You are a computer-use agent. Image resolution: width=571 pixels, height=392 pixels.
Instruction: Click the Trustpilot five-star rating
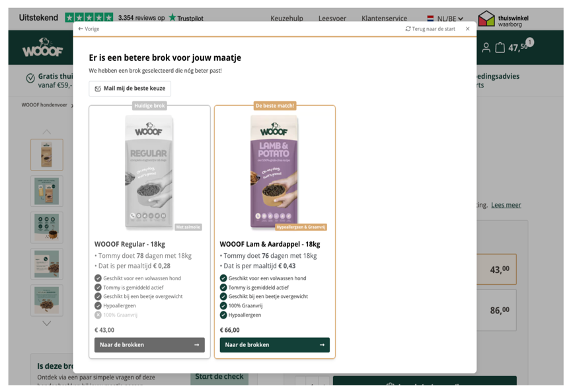pos(89,17)
